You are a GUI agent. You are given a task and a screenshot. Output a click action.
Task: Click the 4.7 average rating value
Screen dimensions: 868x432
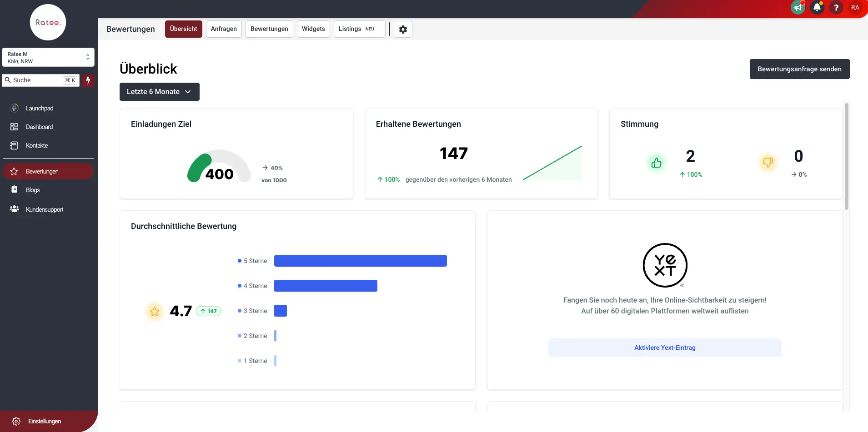pos(181,311)
